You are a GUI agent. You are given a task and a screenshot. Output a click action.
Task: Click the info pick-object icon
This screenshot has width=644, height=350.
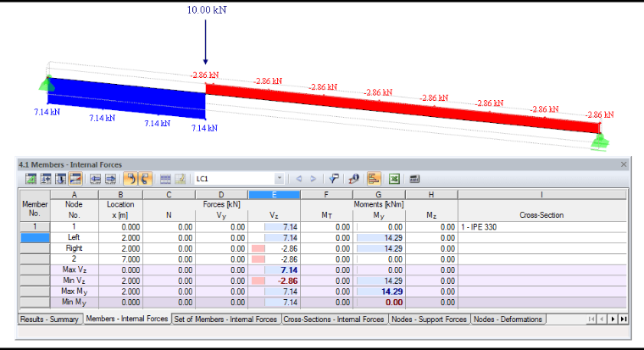(353, 179)
